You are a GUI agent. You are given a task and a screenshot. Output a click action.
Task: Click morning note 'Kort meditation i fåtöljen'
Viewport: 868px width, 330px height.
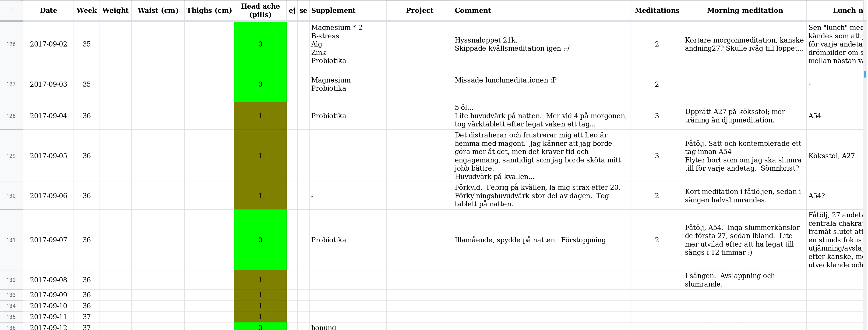coord(745,196)
